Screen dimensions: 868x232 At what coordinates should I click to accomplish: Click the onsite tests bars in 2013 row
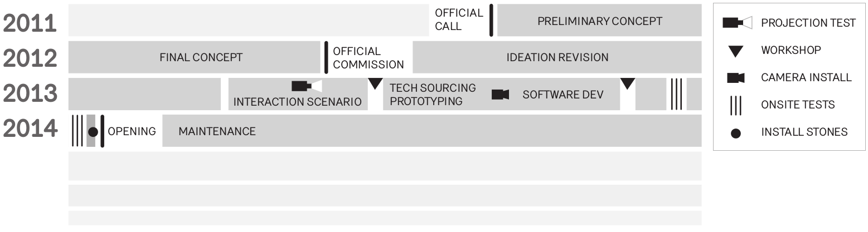676,94
